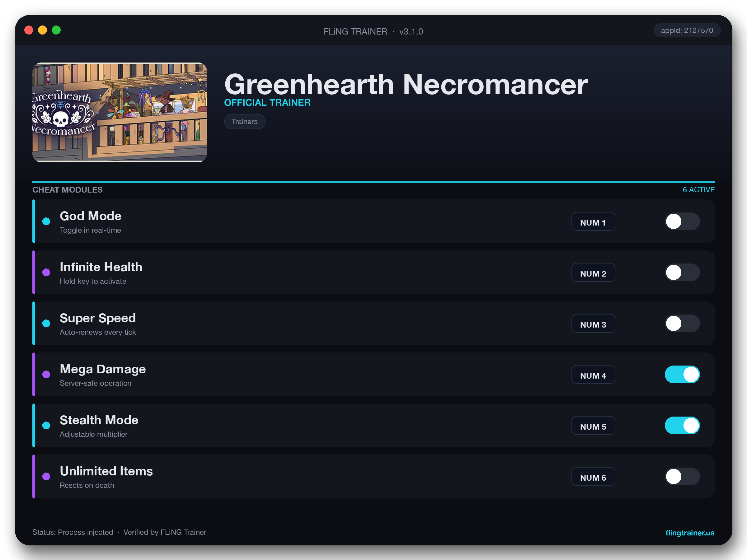Click the NUM 2 hotkey button
The width and height of the screenshot is (747, 560).
[x=593, y=273]
